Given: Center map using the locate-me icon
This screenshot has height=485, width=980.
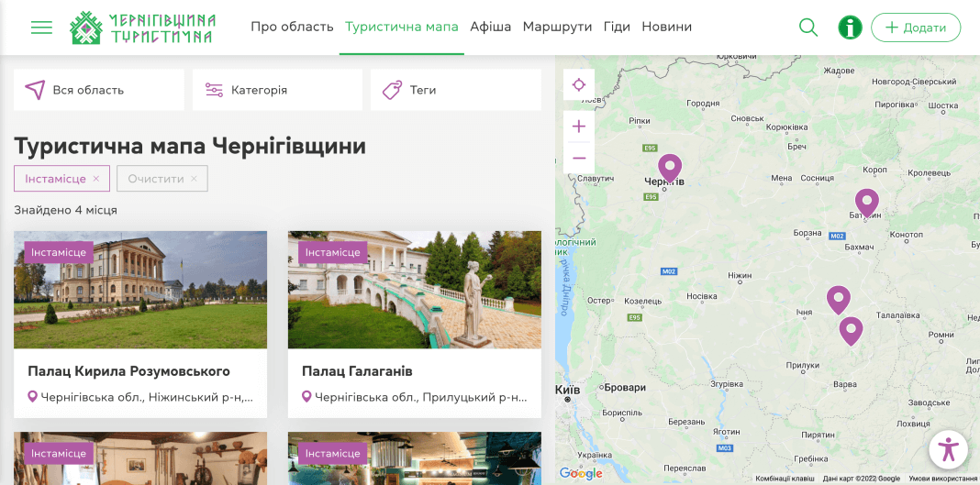Looking at the screenshot, I should [x=579, y=85].
